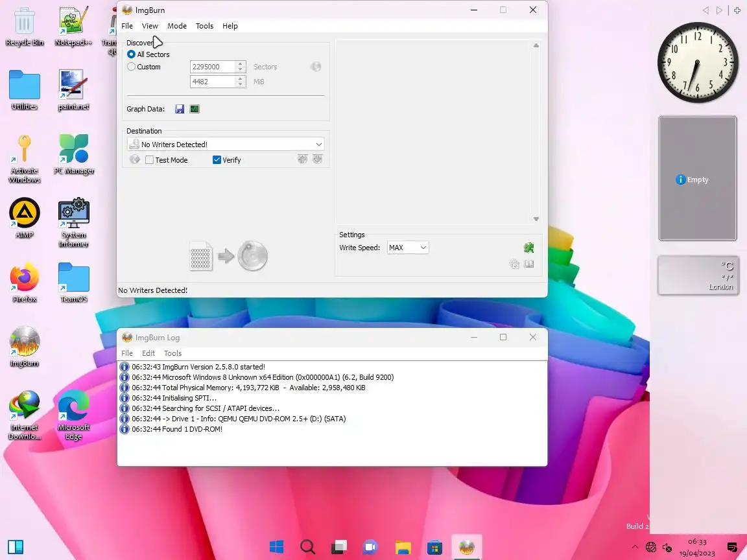
Task: Open taskbar clock 06:33 date
Action: 697,547
